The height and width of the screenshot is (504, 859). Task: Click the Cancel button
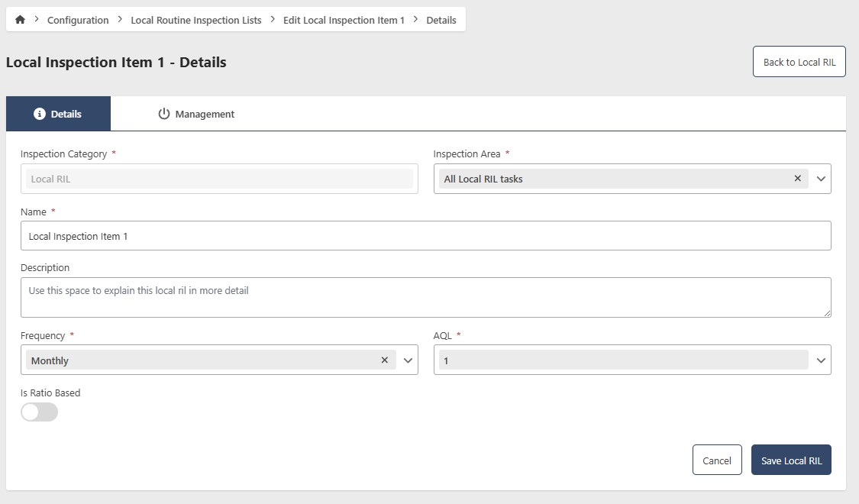pos(716,460)
